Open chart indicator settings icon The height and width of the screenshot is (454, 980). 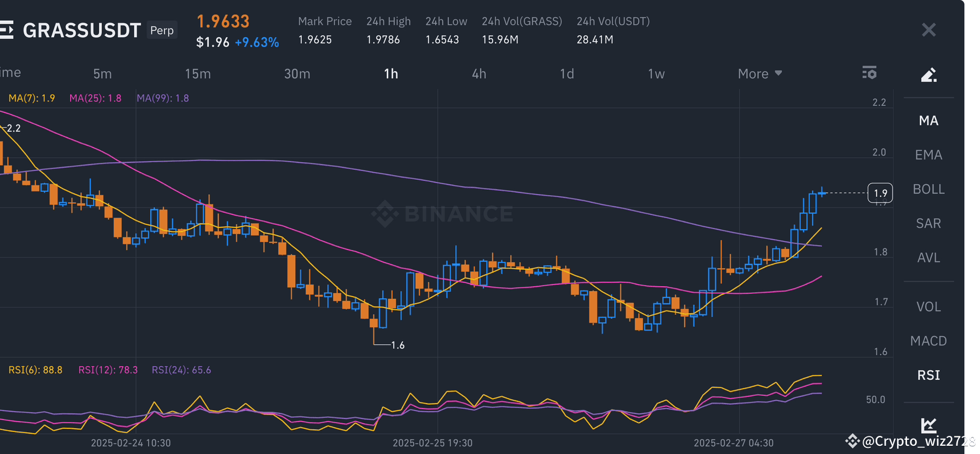point(869,72)
